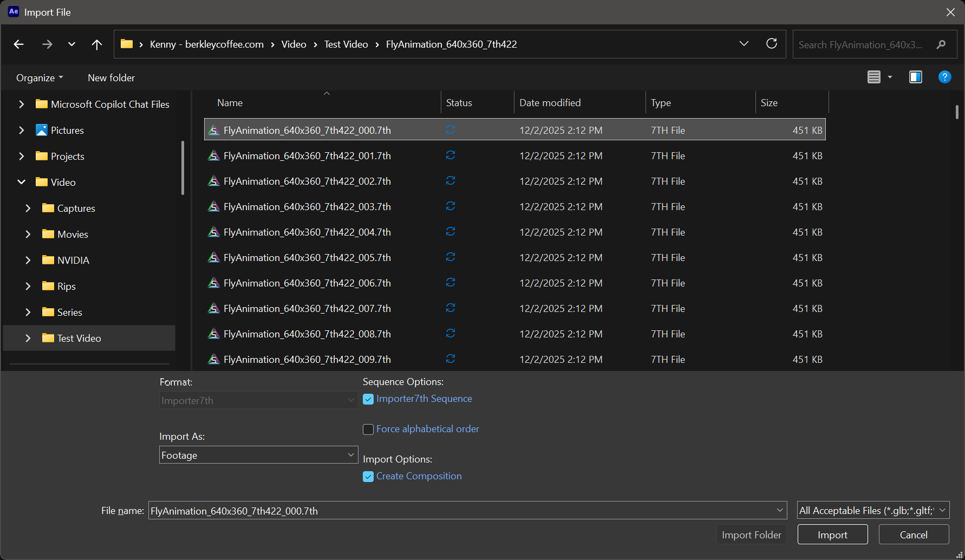Disable the Create Composition option
Screen dimensions: 965x560
(x=368, y=477)
